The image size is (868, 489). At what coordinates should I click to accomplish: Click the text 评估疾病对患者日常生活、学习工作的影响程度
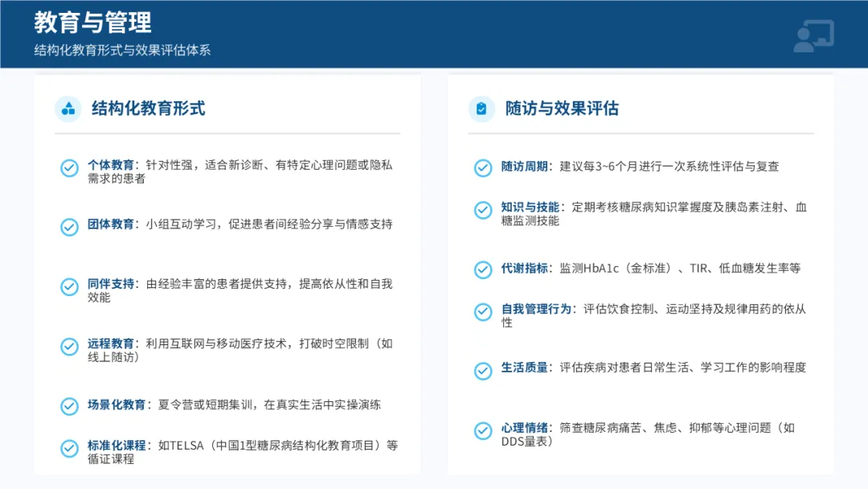(x=682, y=368)
